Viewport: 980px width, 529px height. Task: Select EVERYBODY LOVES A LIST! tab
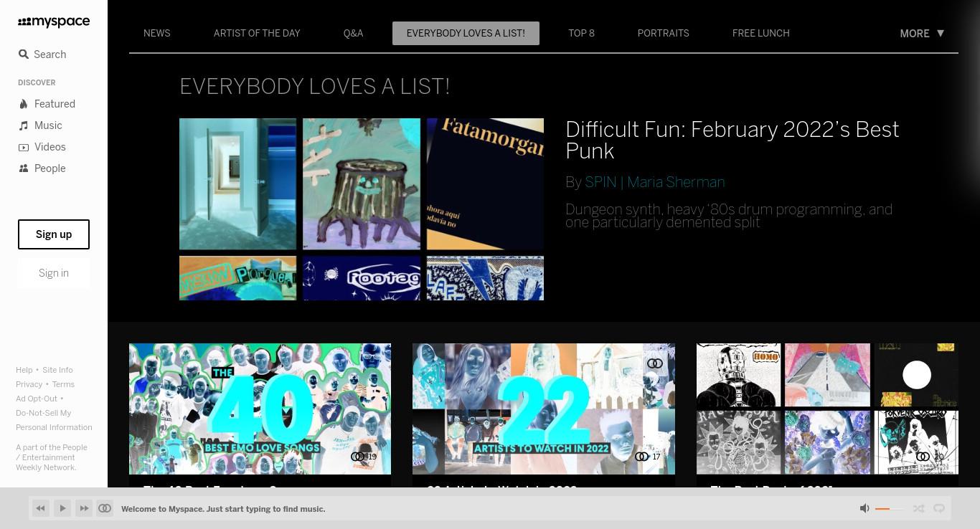(466, 33)
